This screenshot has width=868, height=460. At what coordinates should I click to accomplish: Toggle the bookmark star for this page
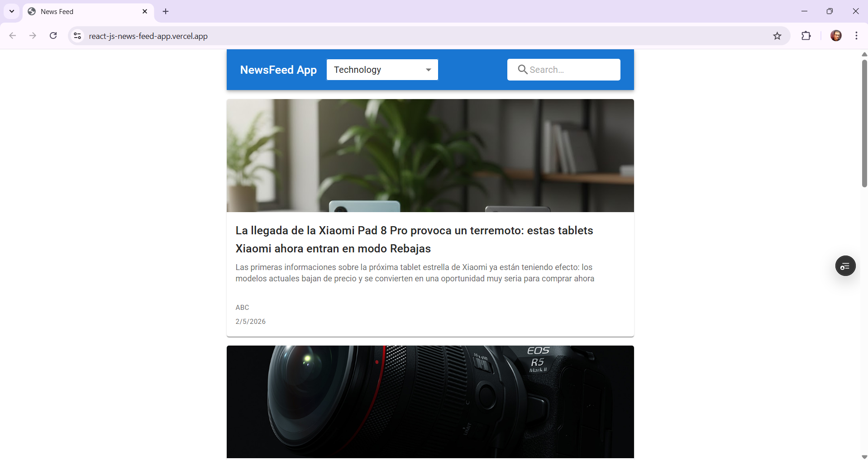pos(777,36)
